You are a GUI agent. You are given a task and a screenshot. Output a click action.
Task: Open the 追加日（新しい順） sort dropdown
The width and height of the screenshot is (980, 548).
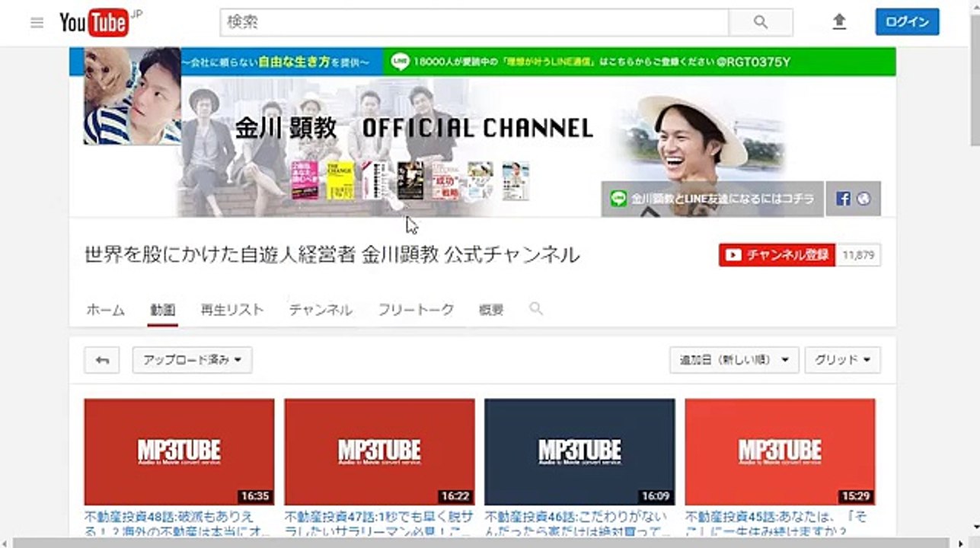[734, 360]
